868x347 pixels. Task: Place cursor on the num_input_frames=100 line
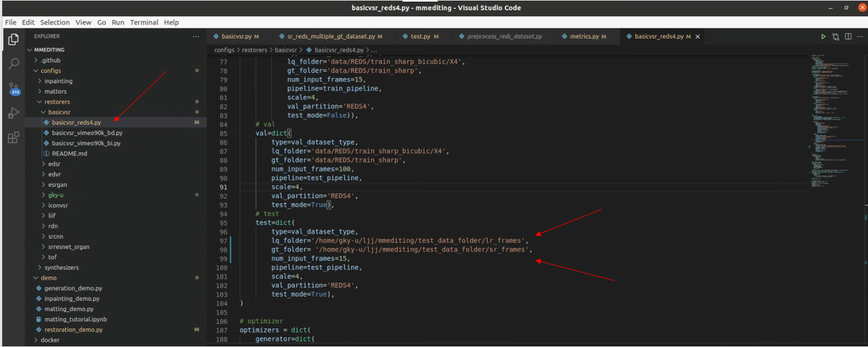pos(312,169)
